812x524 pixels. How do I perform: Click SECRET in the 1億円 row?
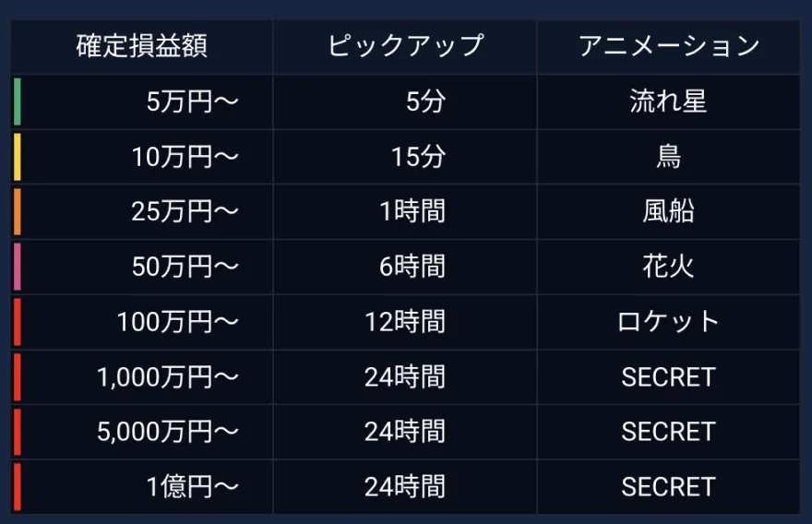(x=668, y=487)
